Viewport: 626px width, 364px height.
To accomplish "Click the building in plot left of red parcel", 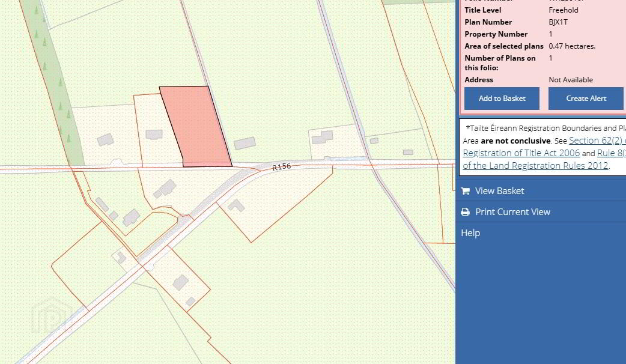I will point(154,135).
